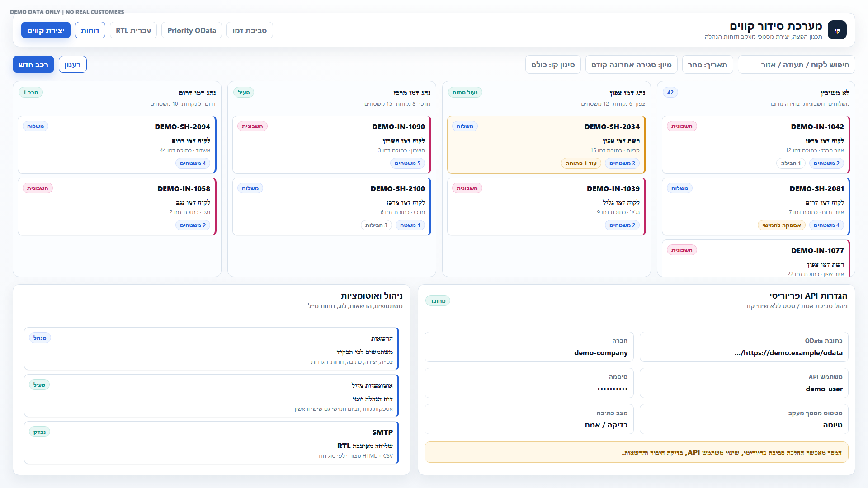Viewport: 868px width, 488px height.
Task: Open the מיון: סגירה אחרונה קודם dropdown
Action: pyautogui.click(x=631, y=65)
